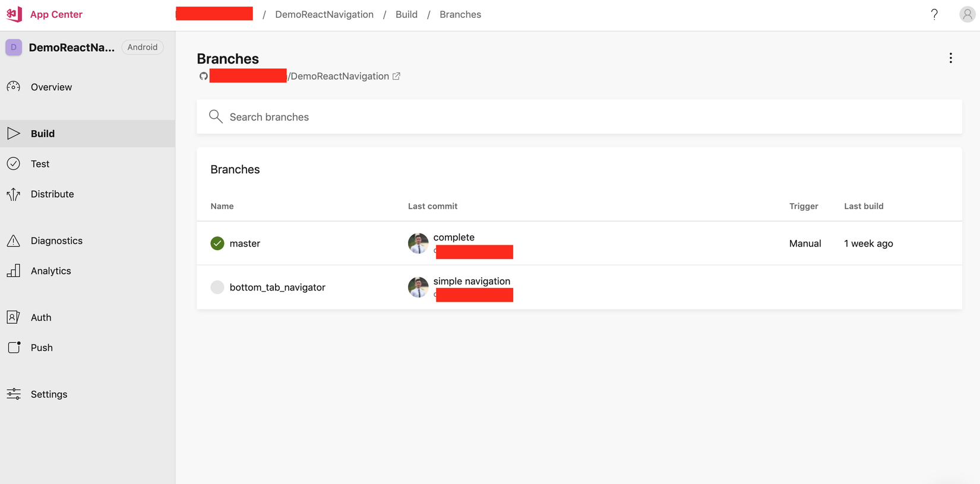980x484 pixels.
Task: Click the Manual trigger cell for master
Action: [805, 243]
